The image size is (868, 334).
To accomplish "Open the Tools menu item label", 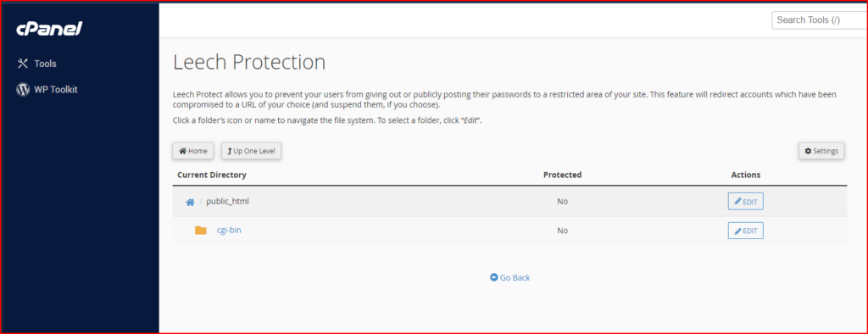I will (46, 64).
